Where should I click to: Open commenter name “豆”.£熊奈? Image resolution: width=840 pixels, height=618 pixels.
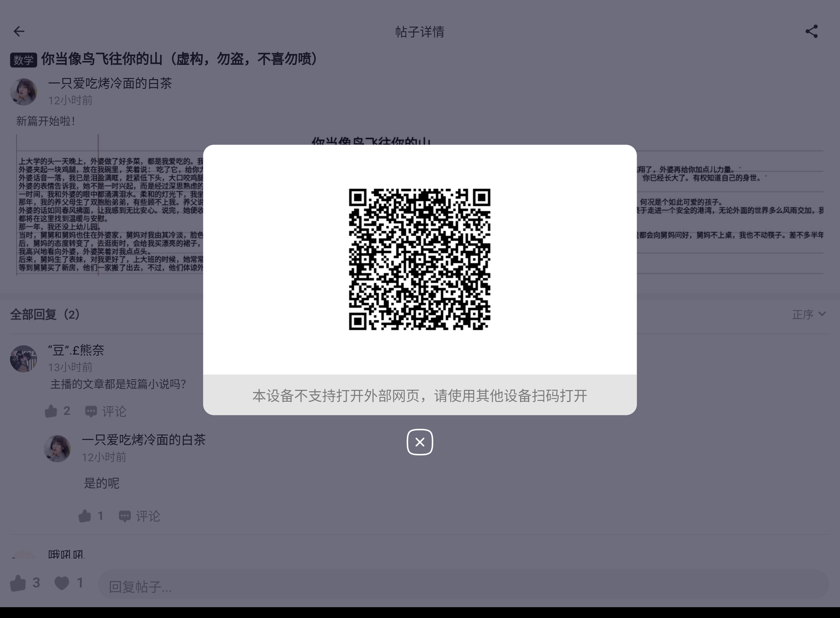tap(76, 350)
